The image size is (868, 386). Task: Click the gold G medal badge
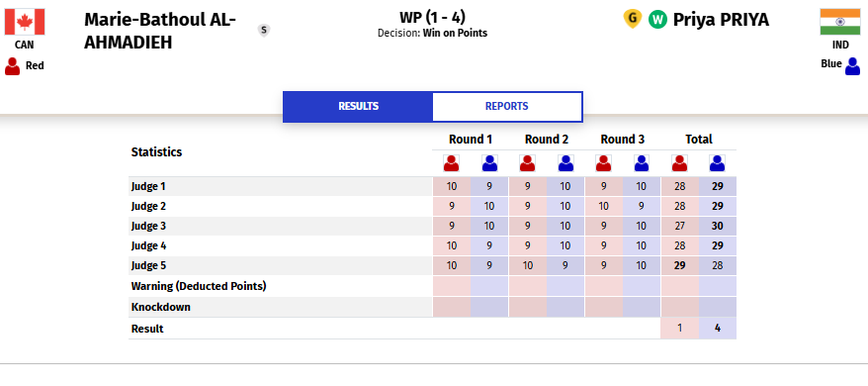[632, 20]
